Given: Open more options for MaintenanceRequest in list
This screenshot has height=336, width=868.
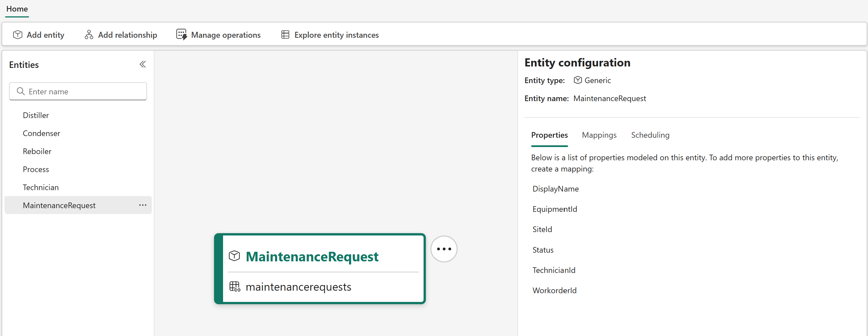Looking at the screenshot, I should (x=143, y=205).
